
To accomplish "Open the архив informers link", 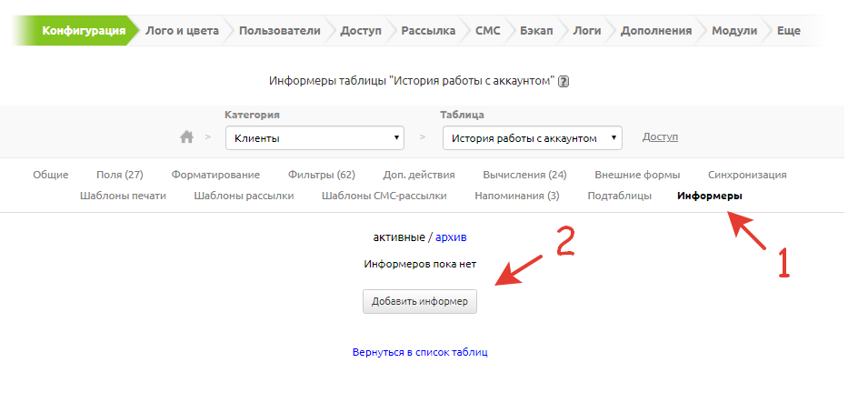I will point(451,237).
